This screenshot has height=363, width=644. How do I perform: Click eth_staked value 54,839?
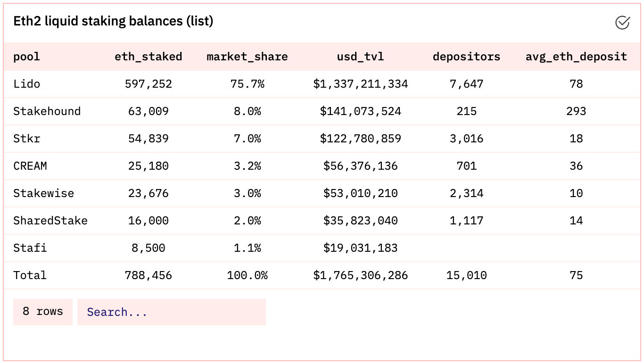149,139
